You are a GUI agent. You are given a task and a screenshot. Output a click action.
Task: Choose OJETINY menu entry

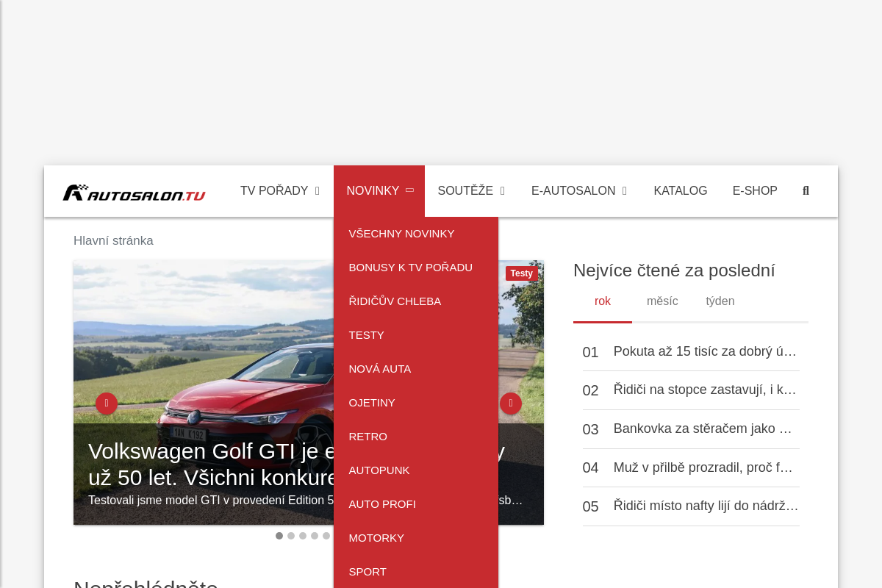416,403
